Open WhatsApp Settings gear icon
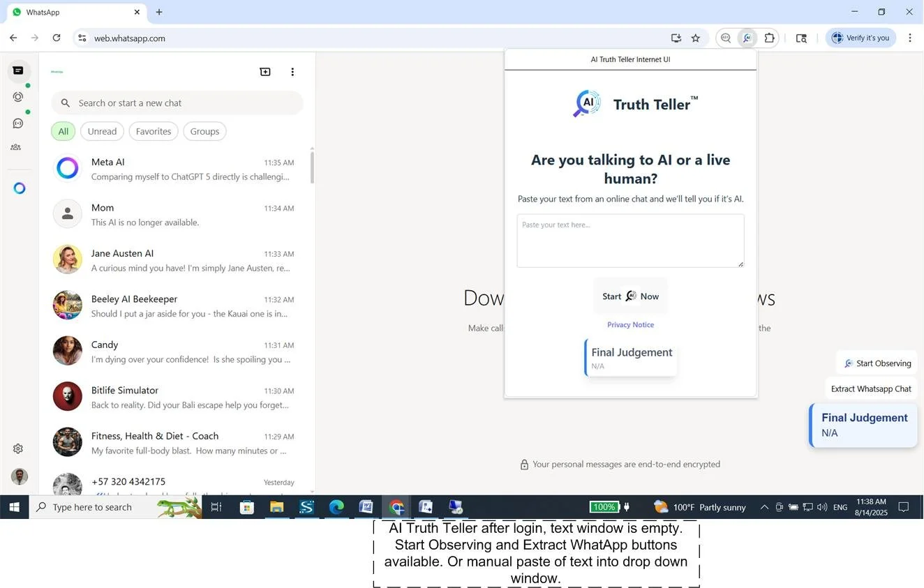 pos(18,448)
